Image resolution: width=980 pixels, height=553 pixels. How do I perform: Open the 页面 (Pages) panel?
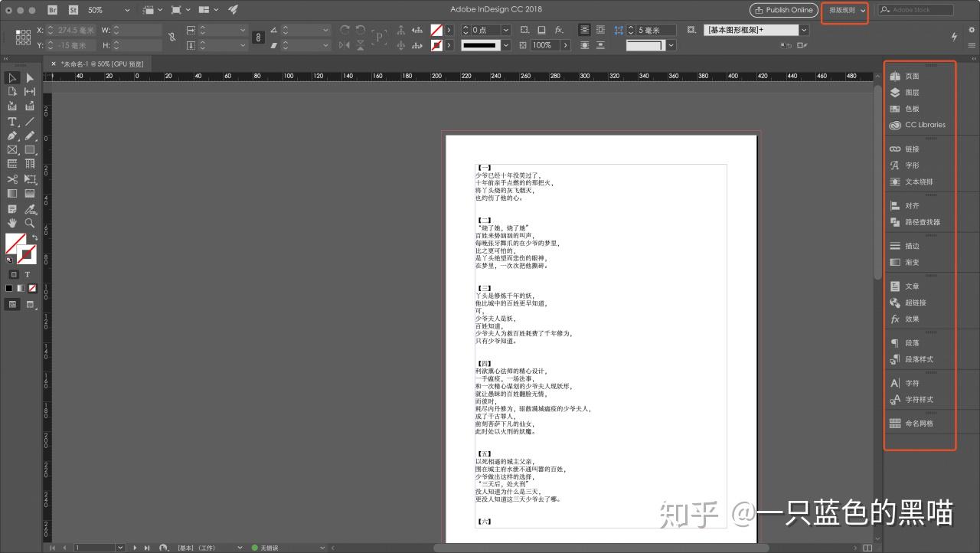[911, 76]
